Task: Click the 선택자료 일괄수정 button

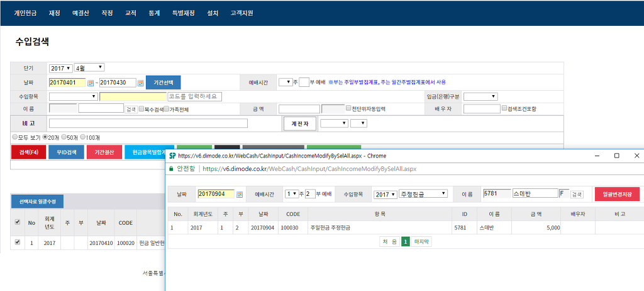Action: (36, 202)
